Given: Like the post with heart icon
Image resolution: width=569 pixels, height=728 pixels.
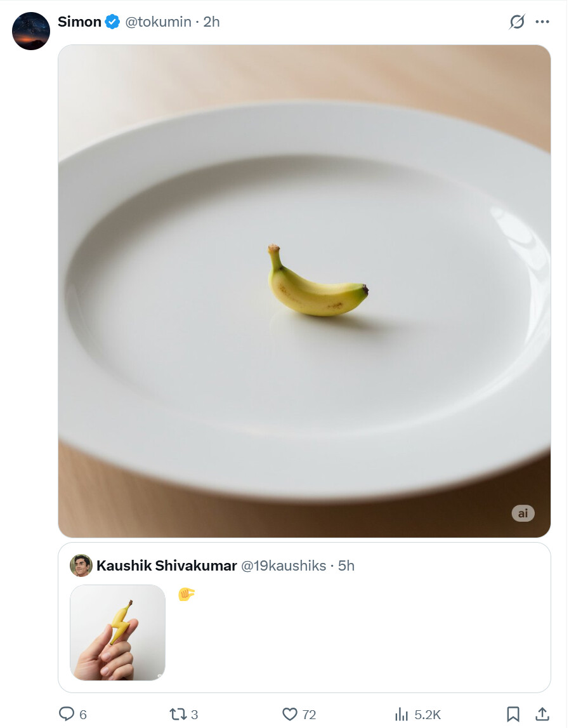Looking at the screenshot, I should tap(290, 714).
